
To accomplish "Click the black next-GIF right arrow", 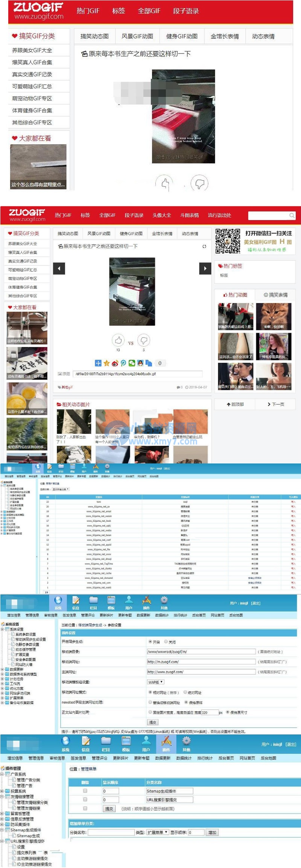I will [x=205, y=268].
